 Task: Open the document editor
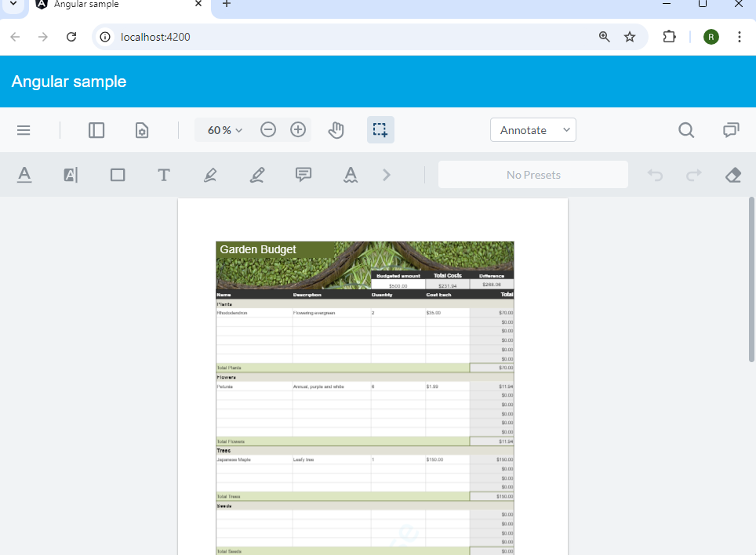(142, 130)
